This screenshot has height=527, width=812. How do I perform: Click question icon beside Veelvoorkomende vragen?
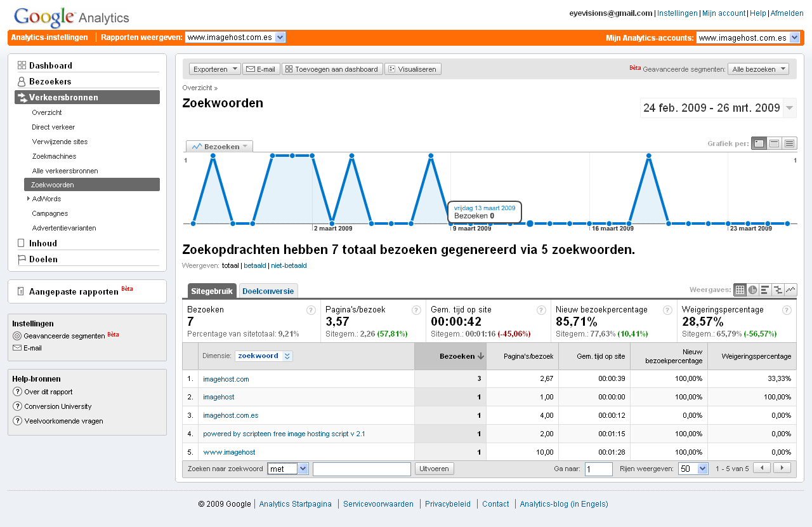(x=18, y=420)
